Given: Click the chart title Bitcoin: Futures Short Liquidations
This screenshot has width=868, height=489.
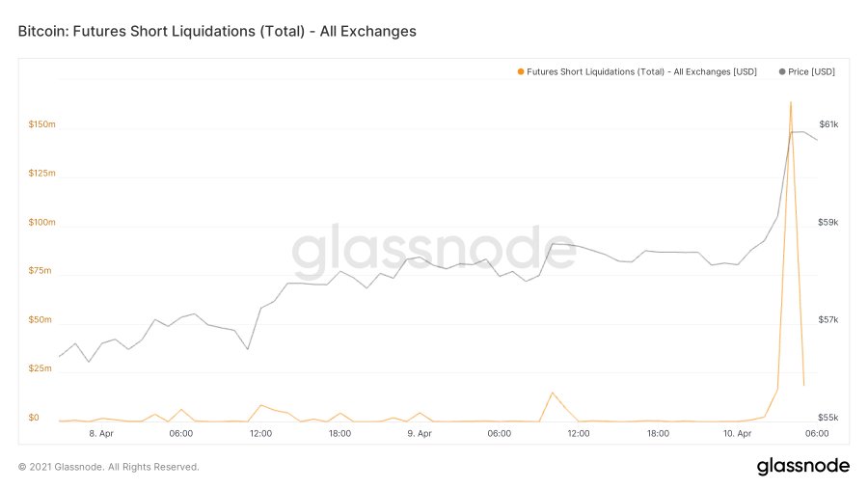Looking at the screenshot, I should click(217, 31).
